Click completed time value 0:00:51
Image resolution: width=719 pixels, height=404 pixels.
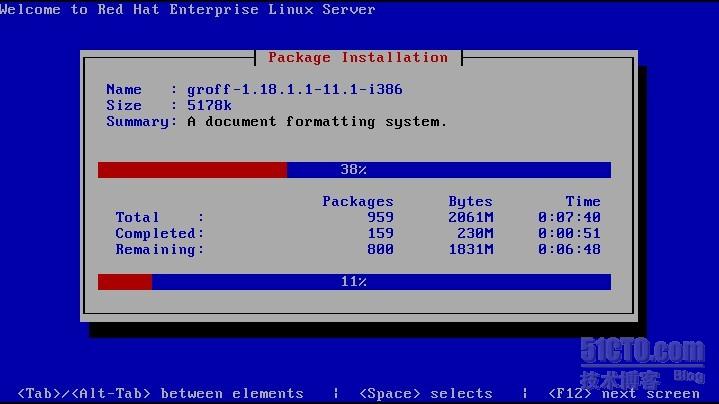coord(569,233)
